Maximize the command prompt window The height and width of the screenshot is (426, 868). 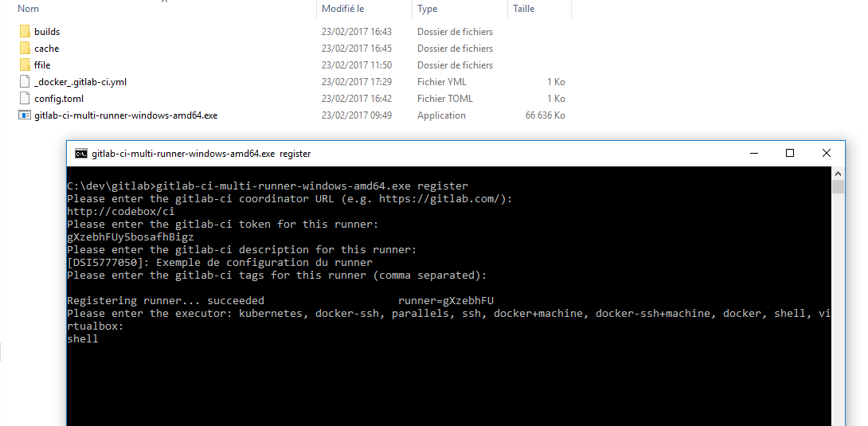pos(790,154)
